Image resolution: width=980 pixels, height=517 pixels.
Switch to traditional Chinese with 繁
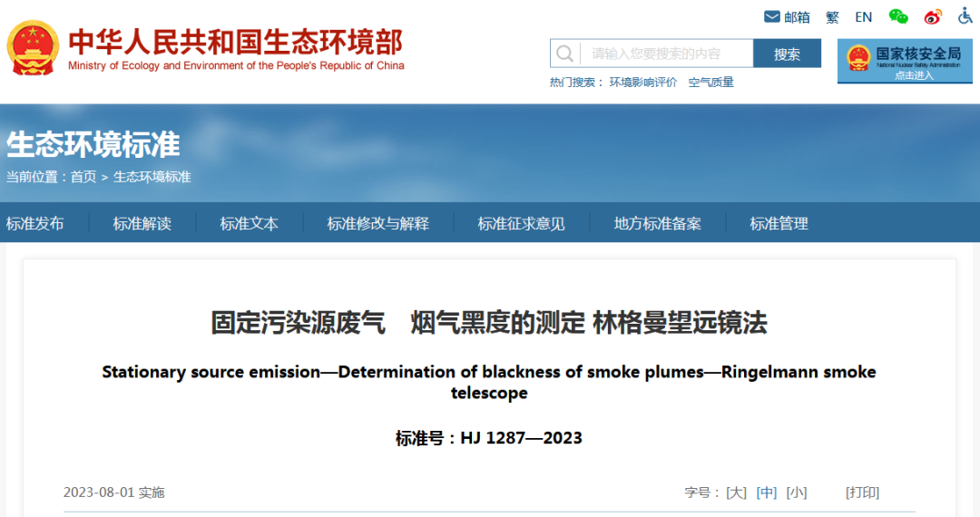click(x=832, y=17)
